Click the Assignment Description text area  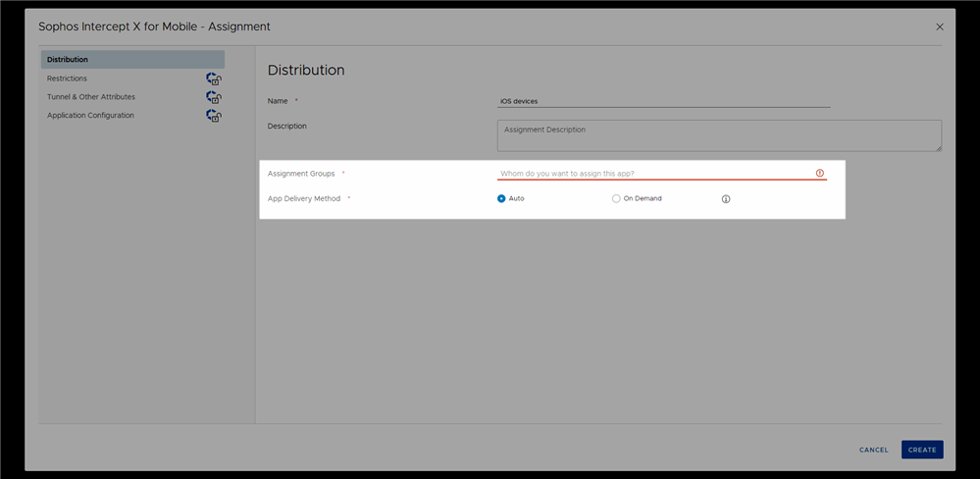click(x=719, y=135)
